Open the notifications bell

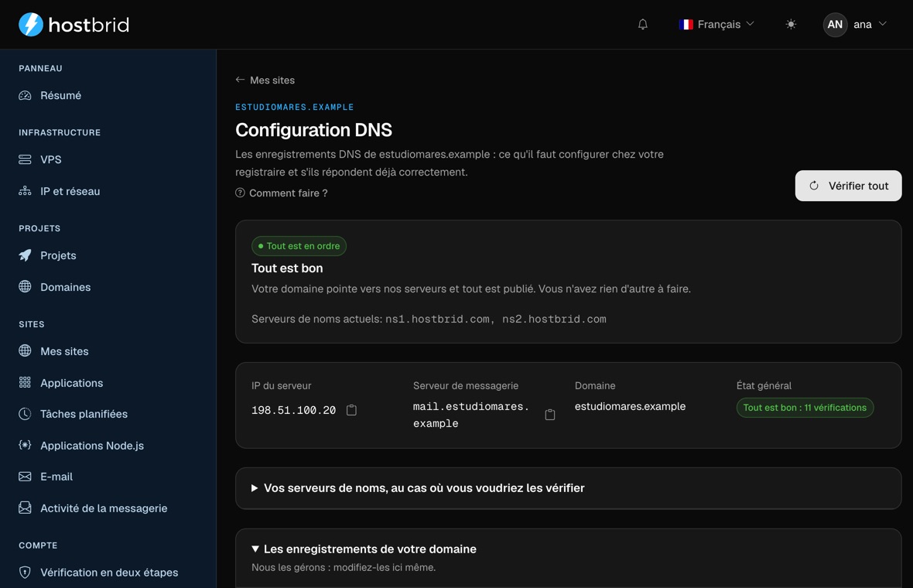(x=643, y=25)
